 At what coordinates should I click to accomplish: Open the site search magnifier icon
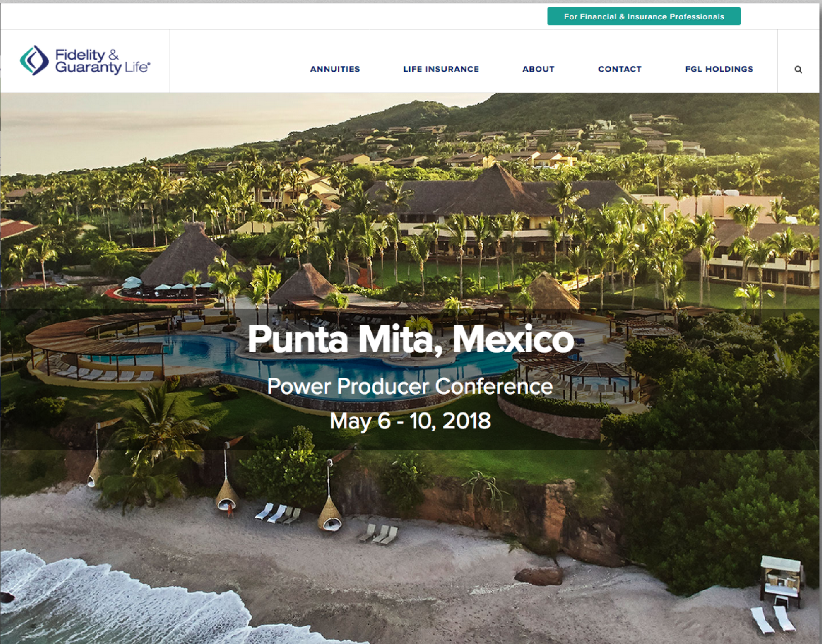[x=798, y=69]
